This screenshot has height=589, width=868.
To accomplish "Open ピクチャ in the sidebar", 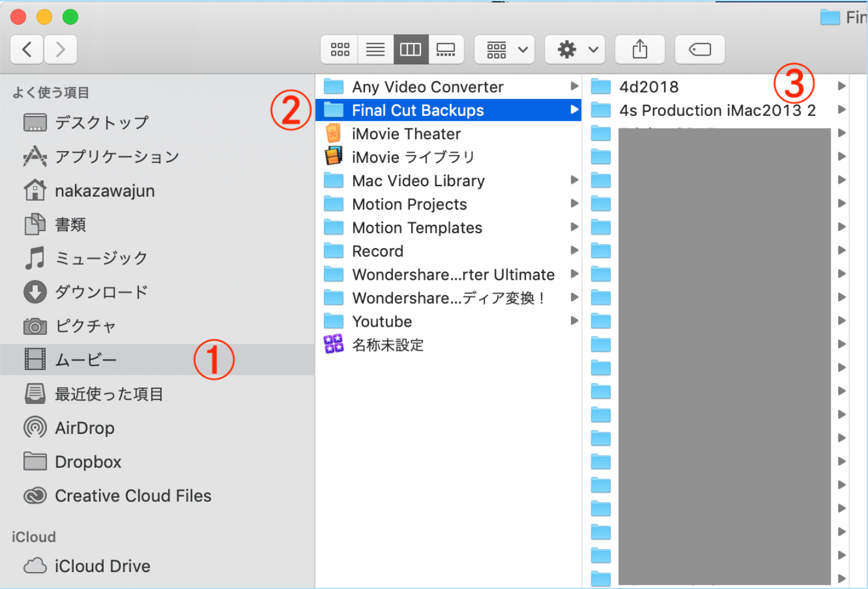I will [x=158, y=326].
